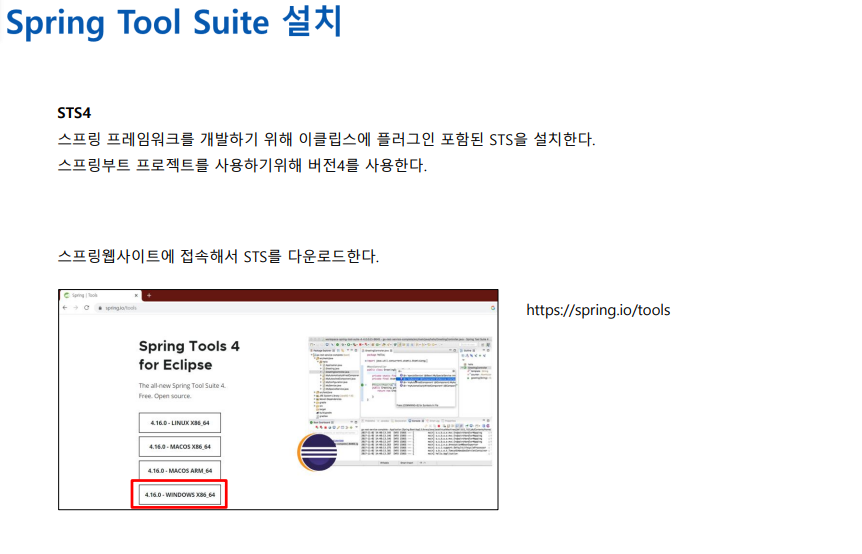Click the Spring leaf favicon in tab
Image resolution: width=862 pixels, height=554 pixels.
(x=67, y=295)
